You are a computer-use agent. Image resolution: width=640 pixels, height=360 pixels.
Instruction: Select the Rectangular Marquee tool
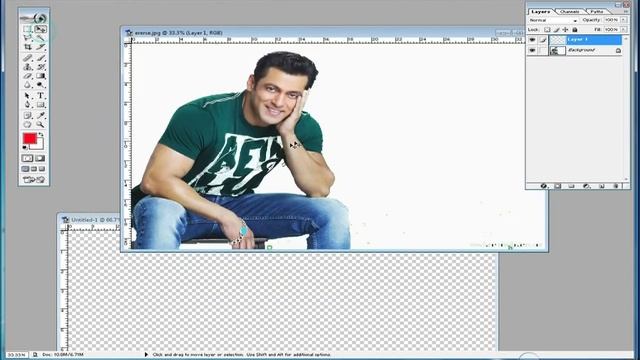(27, 29)
